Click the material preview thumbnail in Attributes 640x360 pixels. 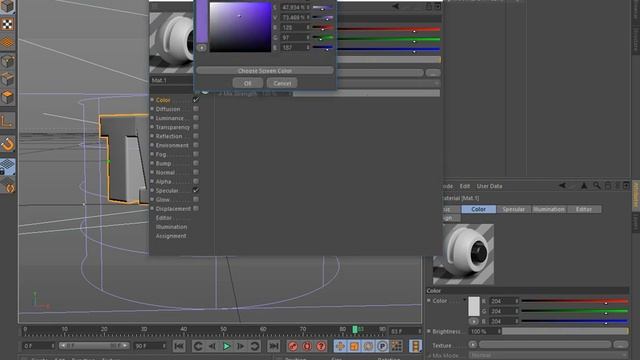pyautogui.click(x=463, y=254)
